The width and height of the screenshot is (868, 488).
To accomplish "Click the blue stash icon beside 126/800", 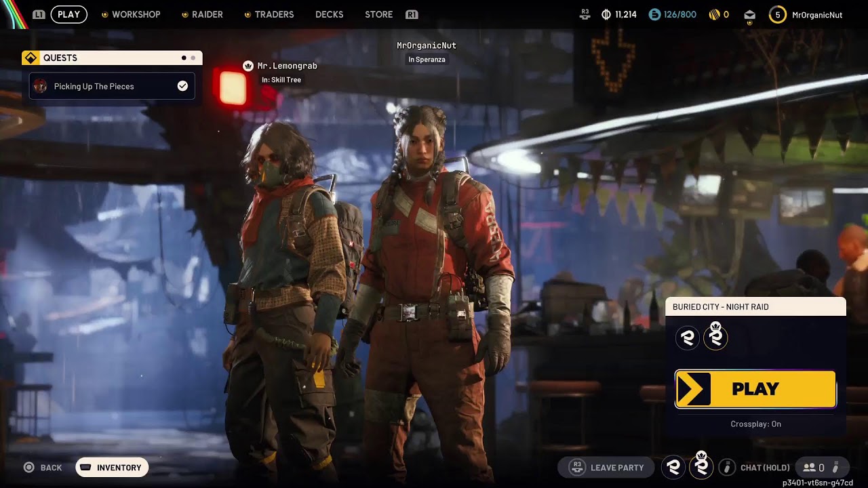I will 654,14.
